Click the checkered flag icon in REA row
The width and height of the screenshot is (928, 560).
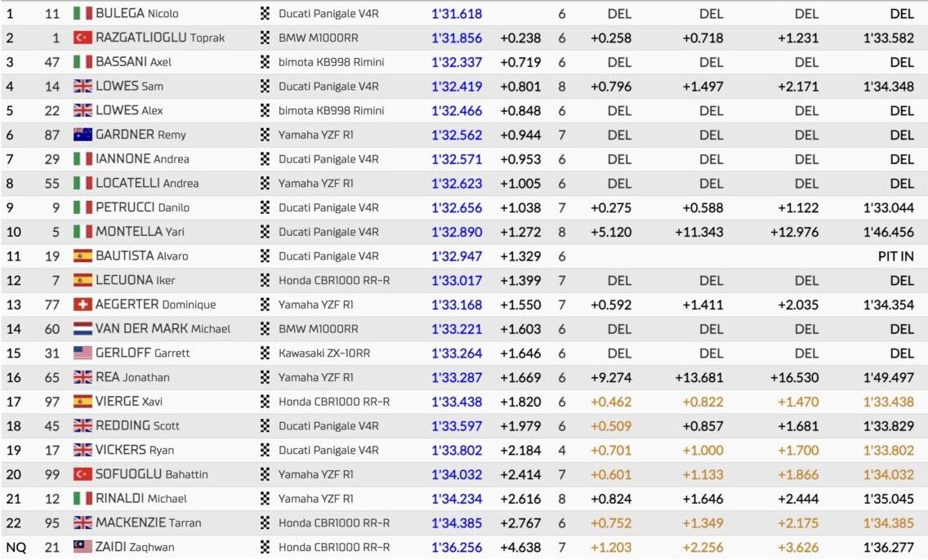[x=265, y=376]
